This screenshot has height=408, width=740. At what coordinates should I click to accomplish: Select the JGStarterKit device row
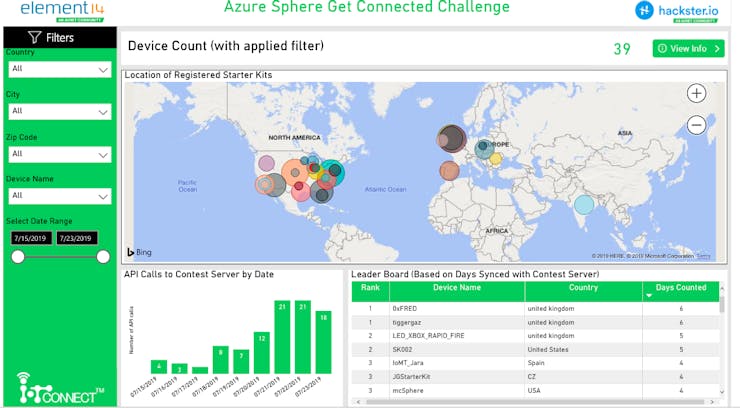(535, 377)
